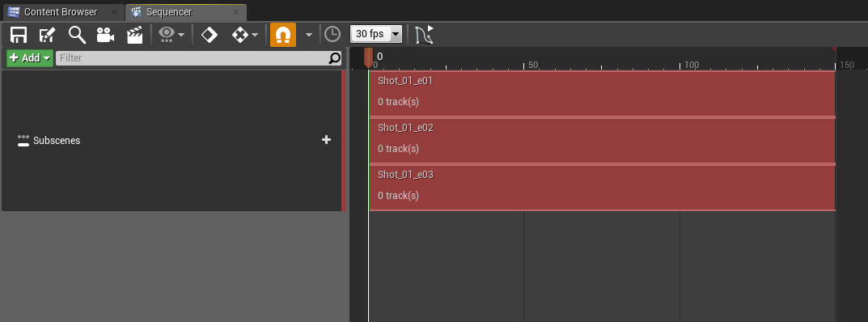Click the diamond keyframe icon
The image size is (868, 322).
click(x=210, y=35)
